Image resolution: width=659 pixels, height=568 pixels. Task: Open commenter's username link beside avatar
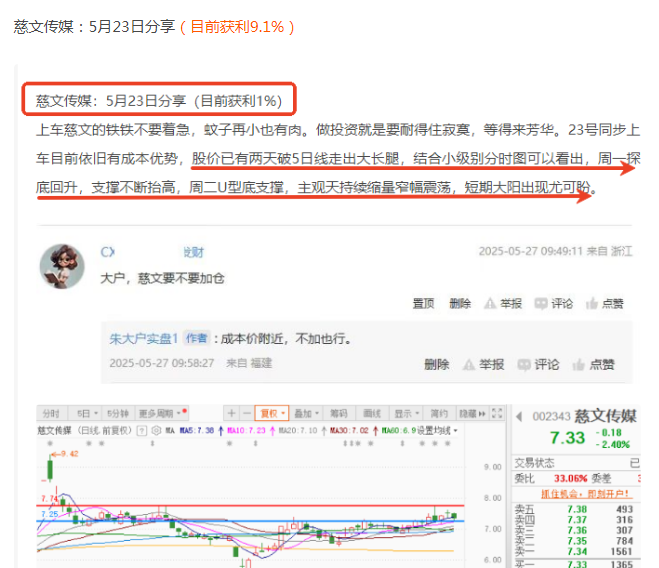tap(152, 252)
